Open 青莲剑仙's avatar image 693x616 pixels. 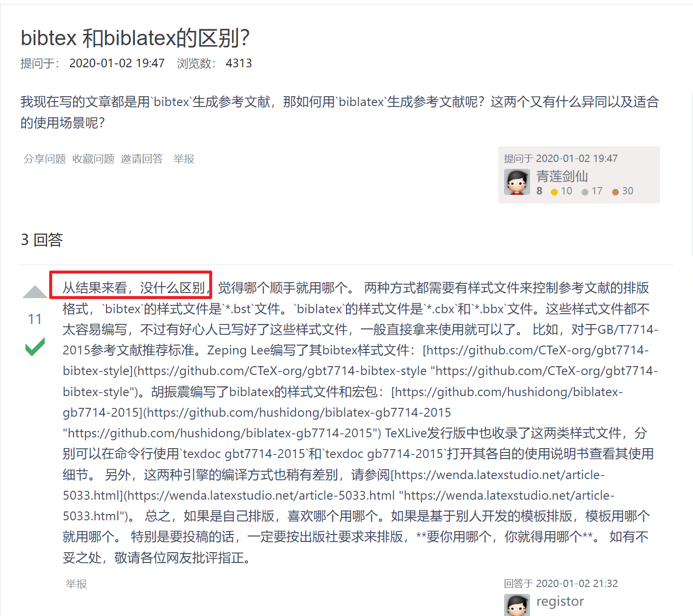[x=517, y=182]
